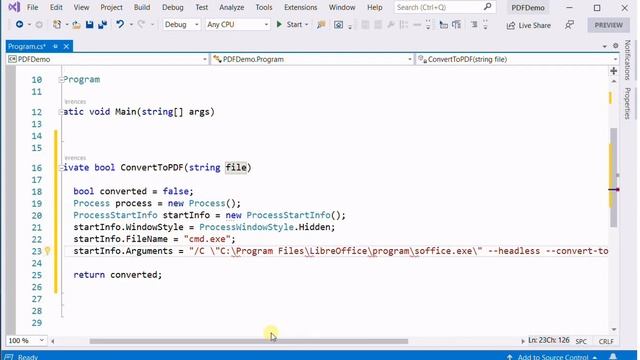Click the CRLF line ending indicator
Screen dimensions: 640x360
point(606,341)
